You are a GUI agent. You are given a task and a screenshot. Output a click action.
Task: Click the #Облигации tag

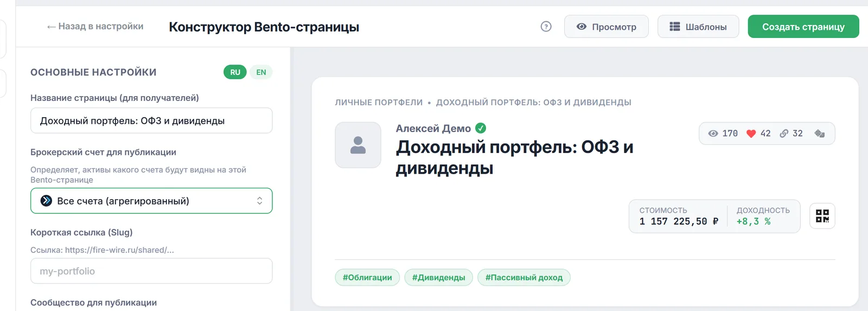(x=367, y=277)
